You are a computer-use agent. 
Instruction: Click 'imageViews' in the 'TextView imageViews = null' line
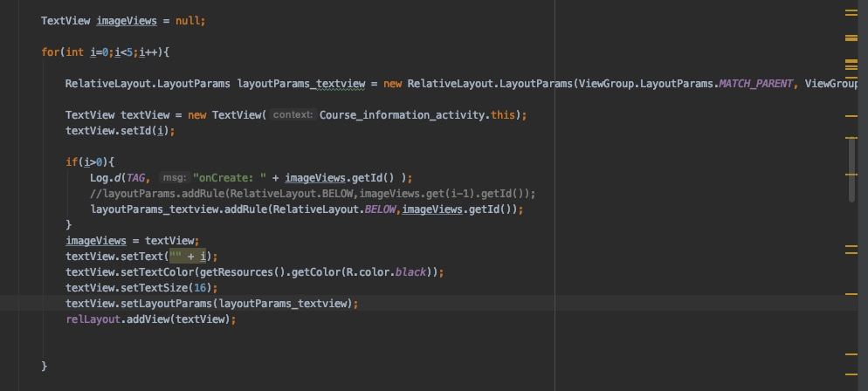(x=127, y=21)
